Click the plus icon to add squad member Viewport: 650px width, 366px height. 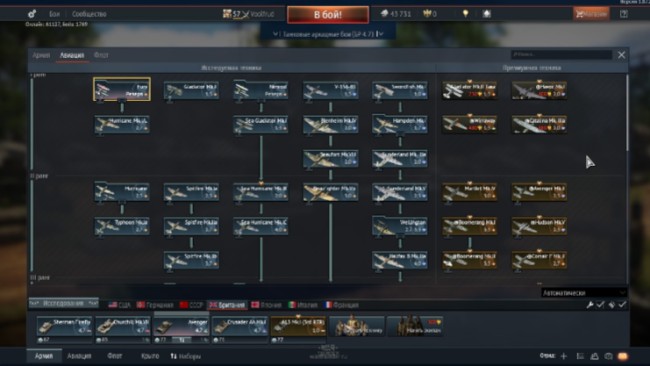click(563, 356)
